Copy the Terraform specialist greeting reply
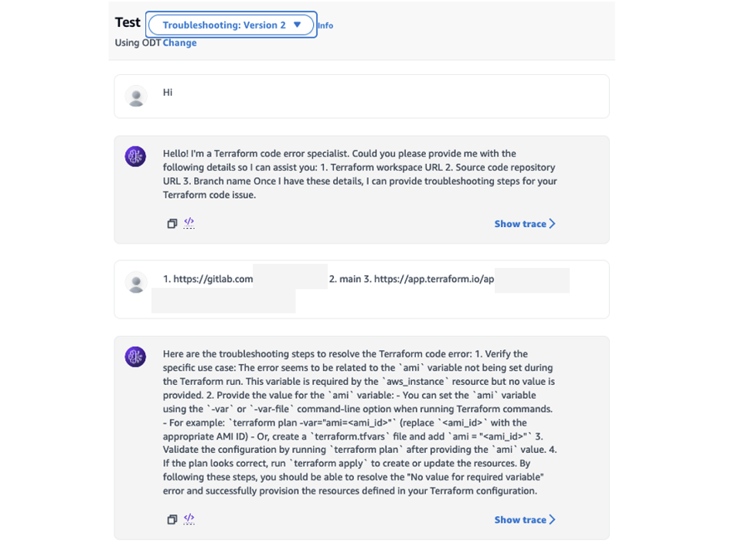This screenshot has height=547, width=756. (172, 223)
